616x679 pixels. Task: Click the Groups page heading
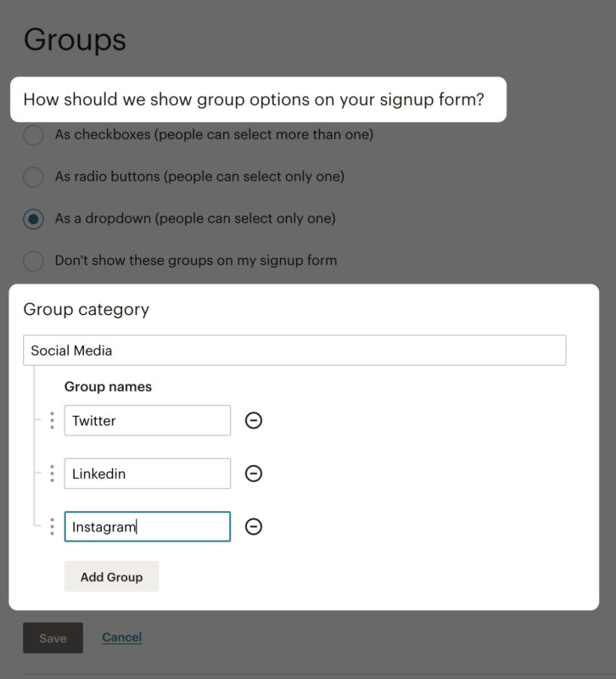(x=75, y=40)
